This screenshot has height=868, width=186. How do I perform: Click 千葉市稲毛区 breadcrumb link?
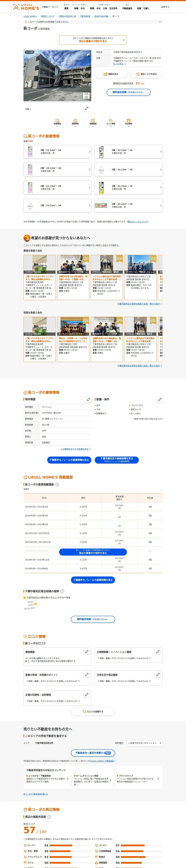click(x=85, y=16)
